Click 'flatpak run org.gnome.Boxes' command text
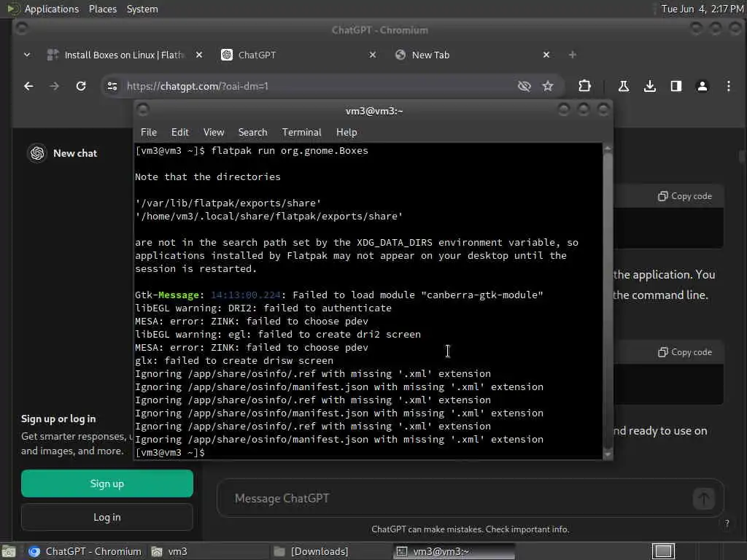747x560 pixels. click(x=290, y=151)
